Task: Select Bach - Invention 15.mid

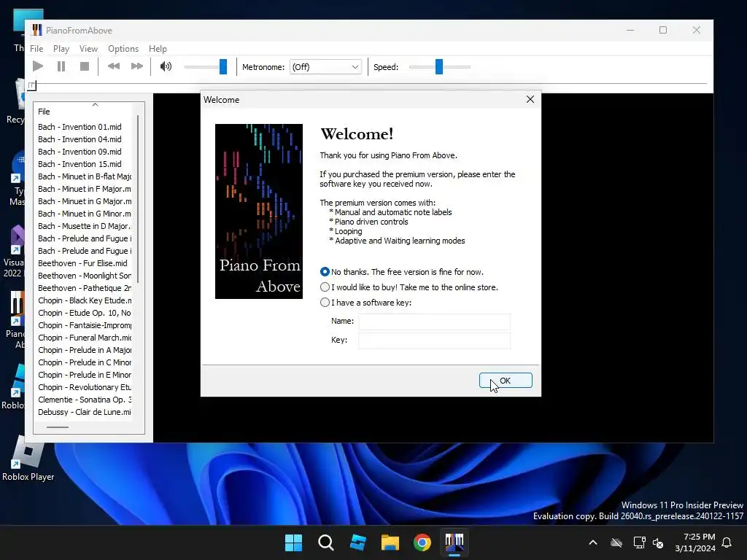Action: (80, 164)
